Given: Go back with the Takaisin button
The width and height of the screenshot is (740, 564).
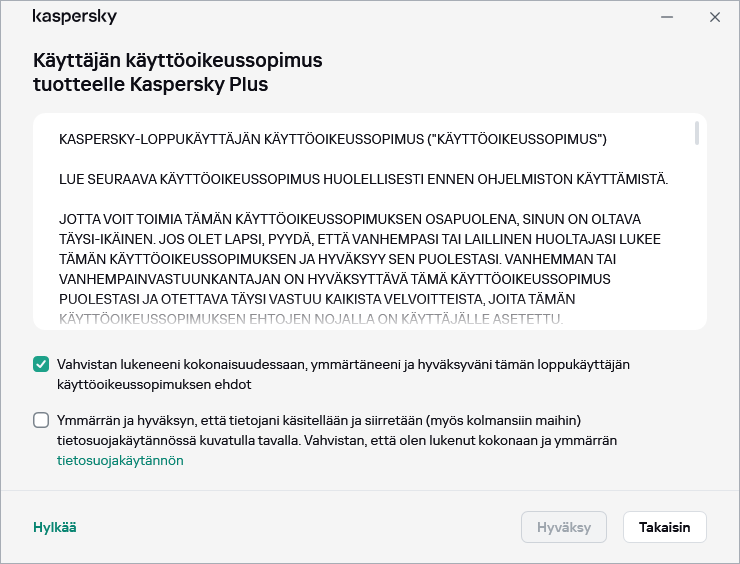Looking at the screenshot, I should 664,527.
